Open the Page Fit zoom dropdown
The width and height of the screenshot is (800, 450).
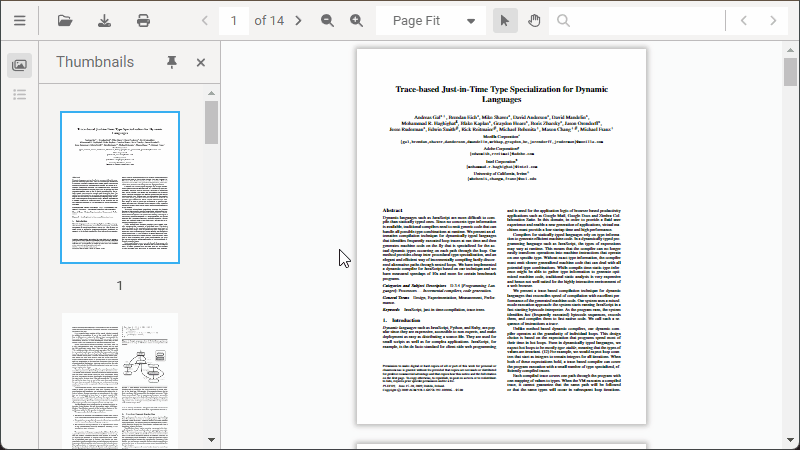pyautogui.click(x=432, y=20)
